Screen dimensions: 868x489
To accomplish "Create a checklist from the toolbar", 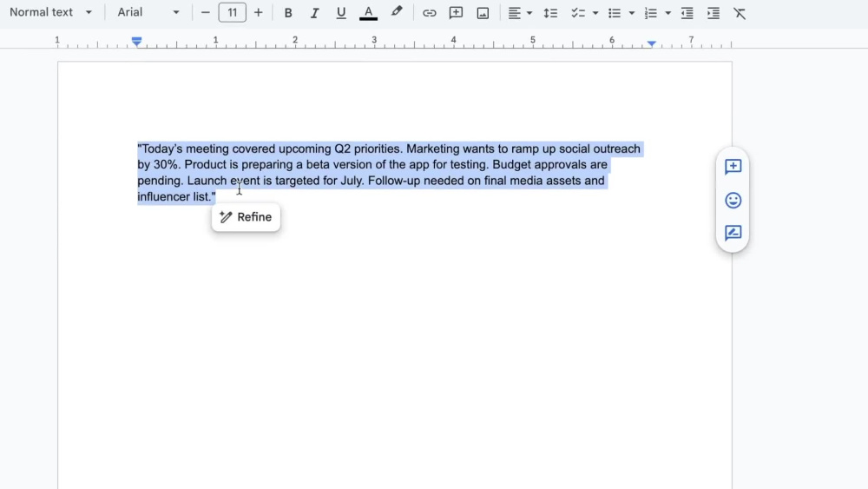I will 578,13.
